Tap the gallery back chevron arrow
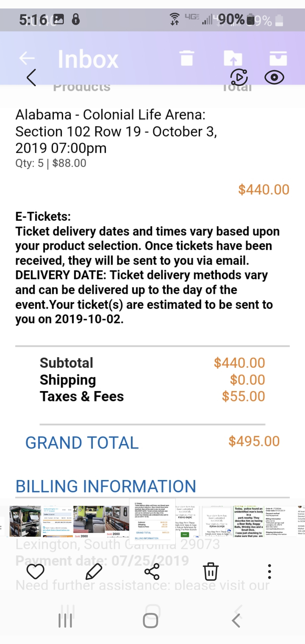Image resolution: width=305 pixels, height=644 pixels. 31,77
